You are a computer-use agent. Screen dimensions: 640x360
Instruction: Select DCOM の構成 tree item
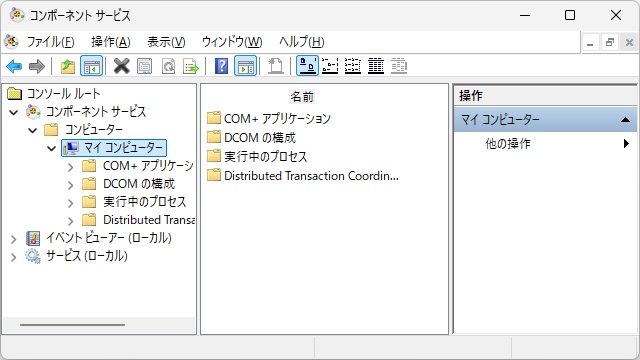tap(139, 184)
